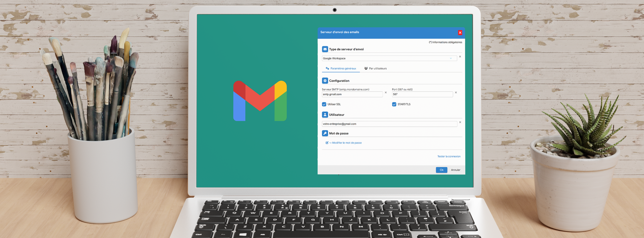The width and height of the screenshot is (644, 238).
Task: Switch to the Paramètres généraux tab
Action: (341, 69)
